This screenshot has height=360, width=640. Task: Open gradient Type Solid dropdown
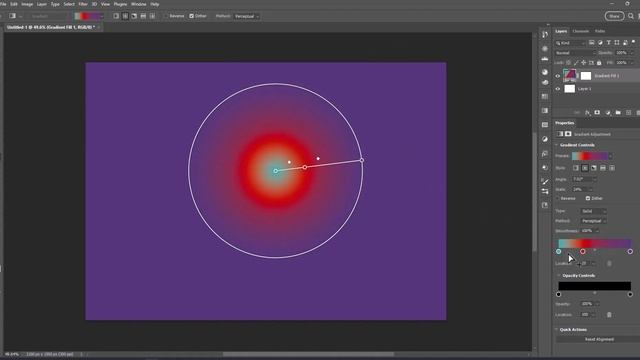[593, 211]
